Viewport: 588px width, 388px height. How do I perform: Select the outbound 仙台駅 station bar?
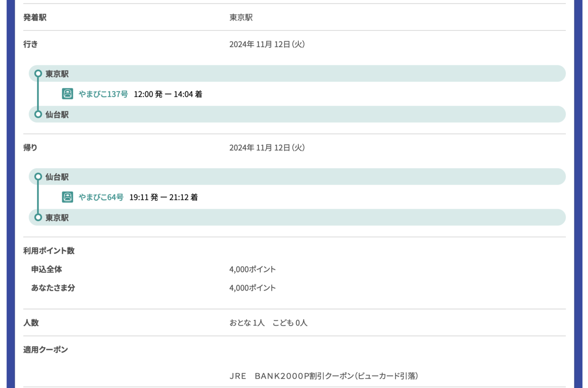pos(297,114)
